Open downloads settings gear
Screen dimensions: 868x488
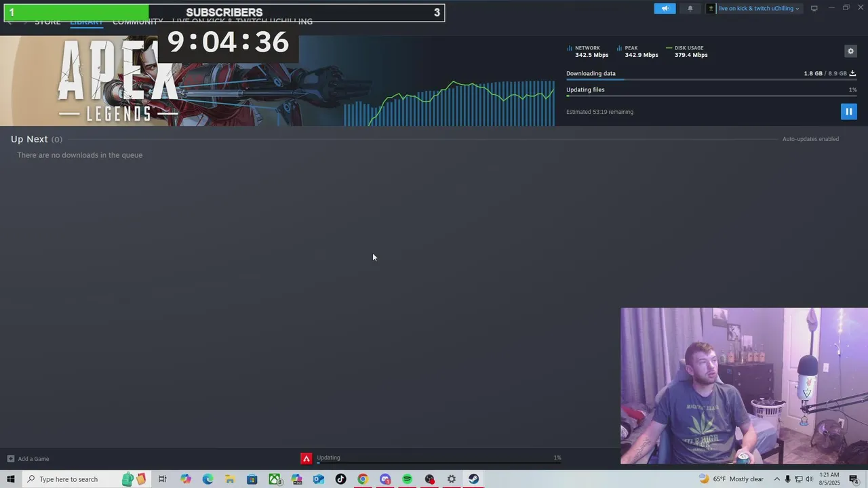coord(850,51)
